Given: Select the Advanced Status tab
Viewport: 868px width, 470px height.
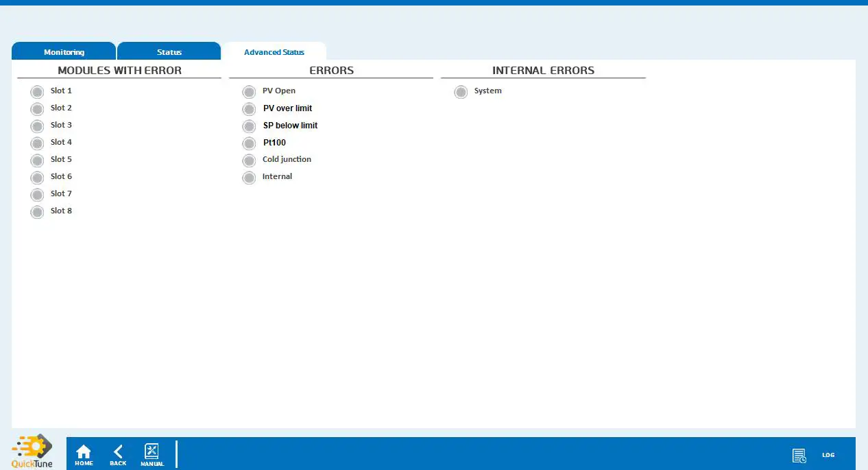Looking at the screenshot, I should coord(274,51).
